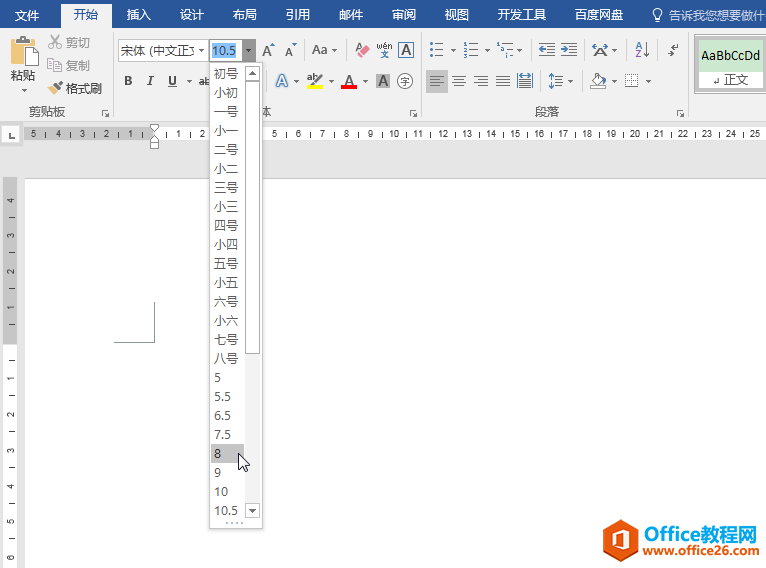The height and width of the screenshot is (568, 766).
Task: Open font name dropdown
Action: point(201,50)
